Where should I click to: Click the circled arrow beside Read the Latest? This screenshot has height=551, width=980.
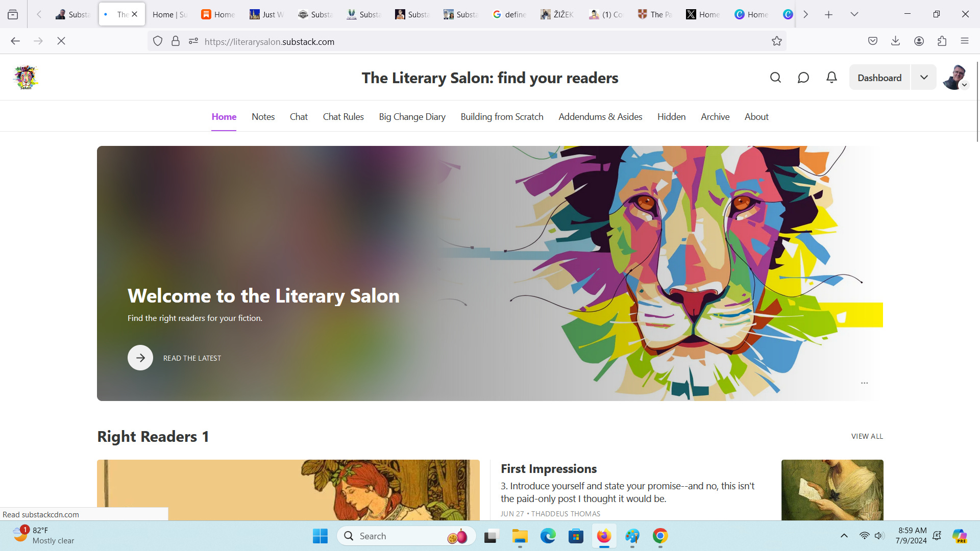[140, 358]
